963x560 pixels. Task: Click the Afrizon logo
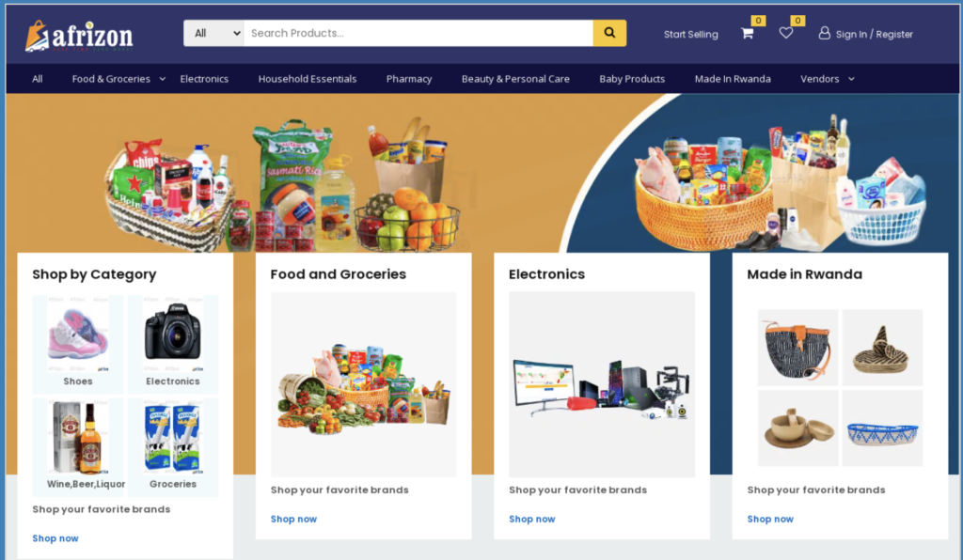[x=79, y=37]
